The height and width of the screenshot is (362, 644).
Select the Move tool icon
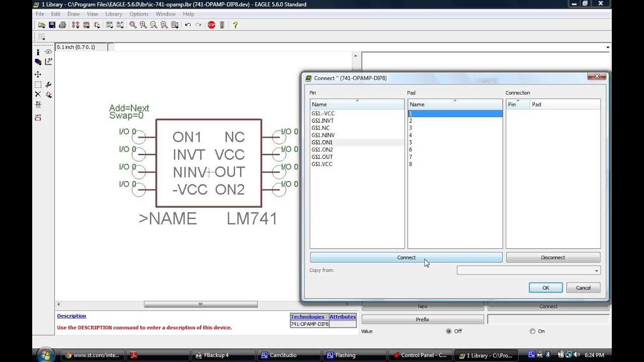coord(38,74)
